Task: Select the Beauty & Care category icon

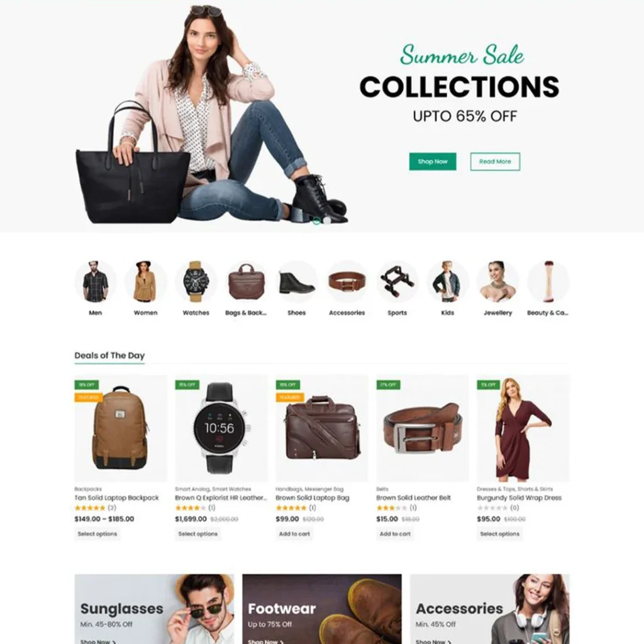Action: pyautogui.click(x=548, y=282)
